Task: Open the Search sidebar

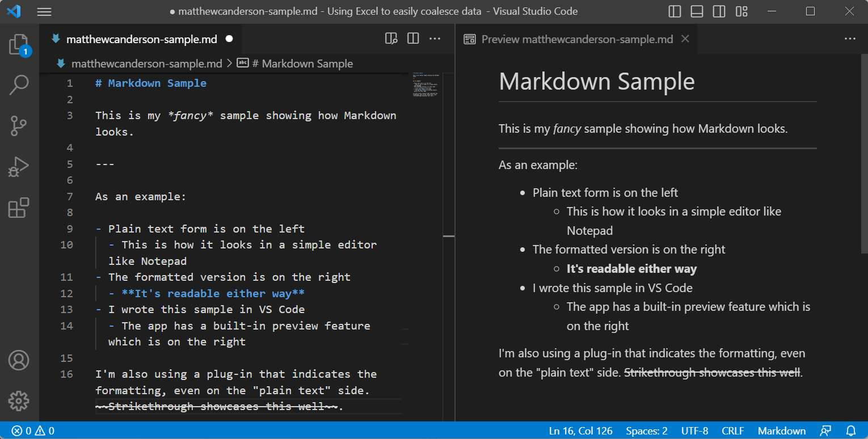Action: point(19,84)
